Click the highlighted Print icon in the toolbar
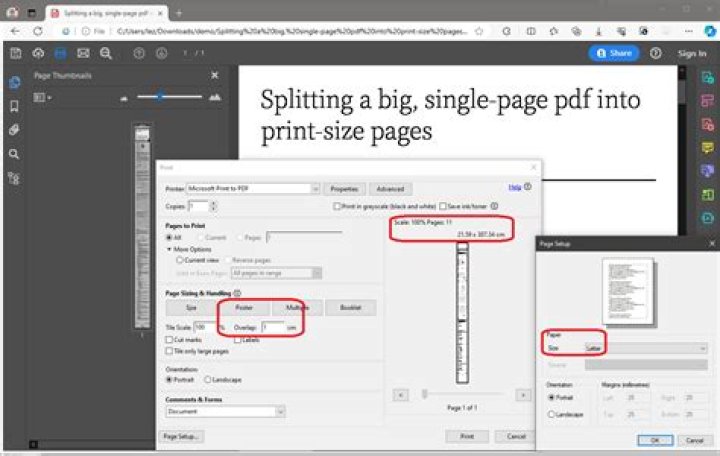Viewport: 720px width, 456px height. point(61,53)
